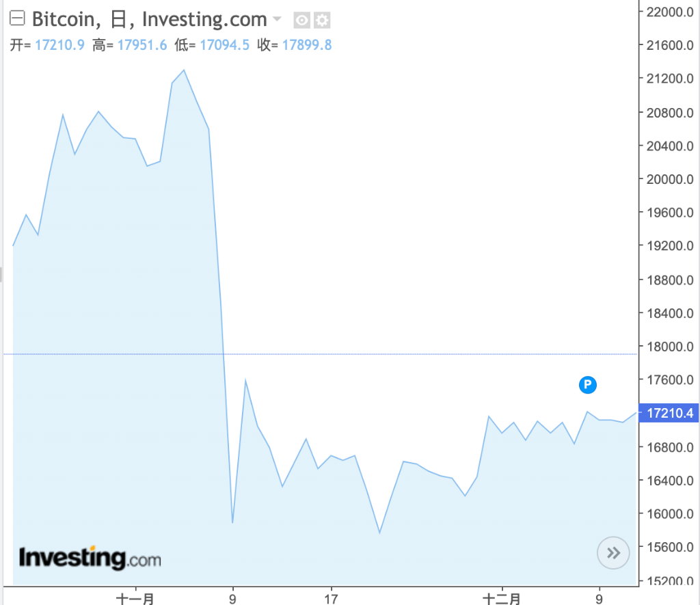Click the high price value 17951.6
Viewport: 700px width, 605px height.
tap(144, 45)
